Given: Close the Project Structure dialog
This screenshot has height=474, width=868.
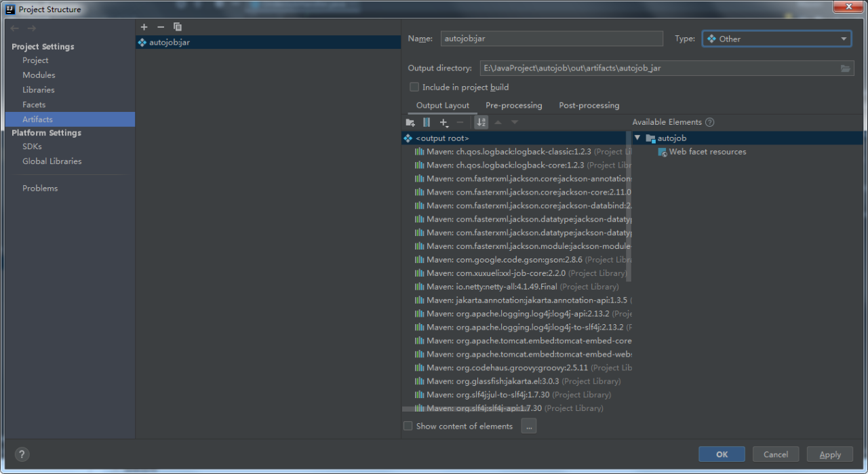Looking at the screenshot, I should tap(848, 7).
